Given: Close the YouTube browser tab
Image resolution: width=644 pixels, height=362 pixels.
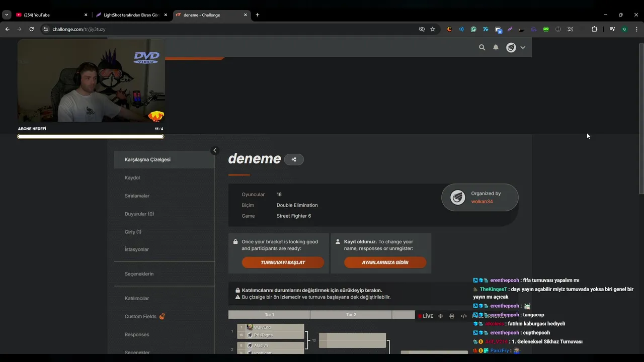Looking at the screenshot, I should [86, 15].
